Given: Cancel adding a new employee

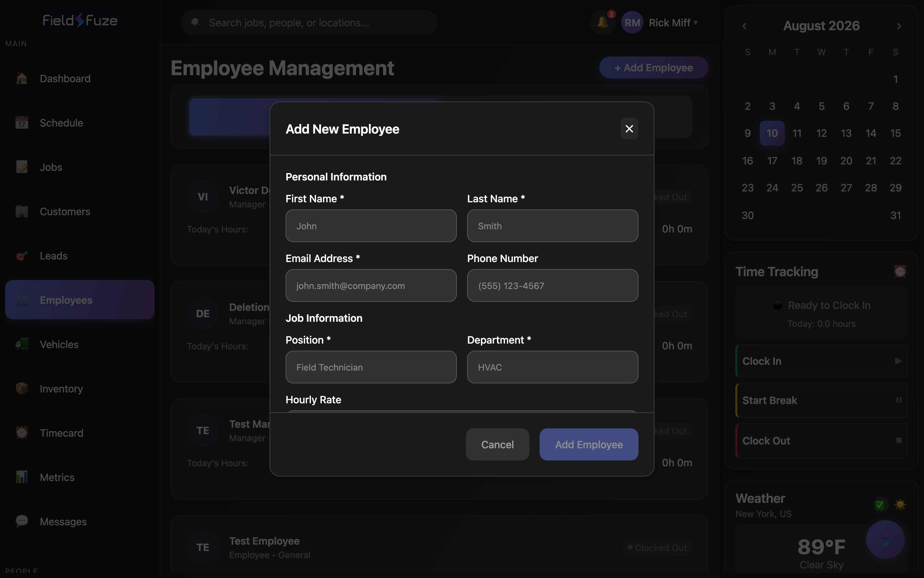Looking at the screenshot, I should pyautogui.click(x=497, y=444).
